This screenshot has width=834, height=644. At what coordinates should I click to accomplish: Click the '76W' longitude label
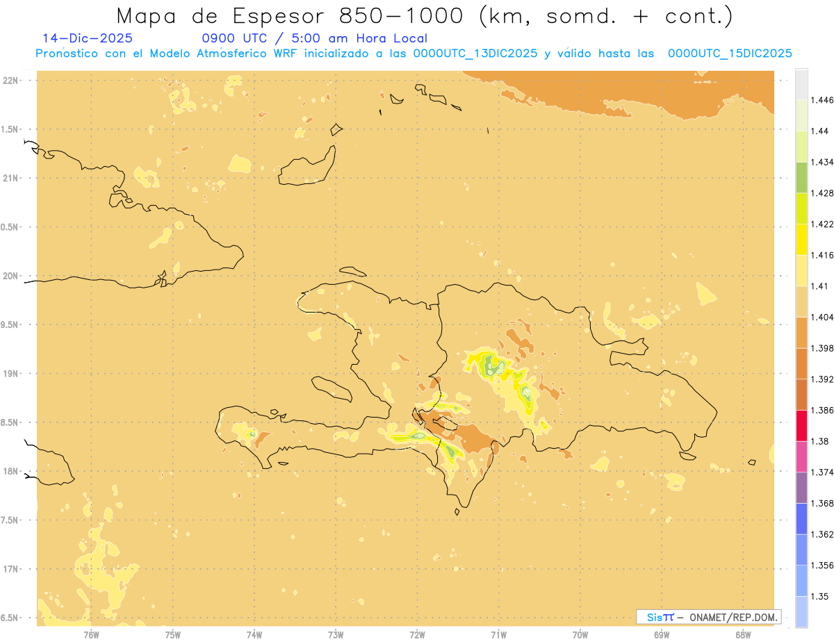[91, 635]
